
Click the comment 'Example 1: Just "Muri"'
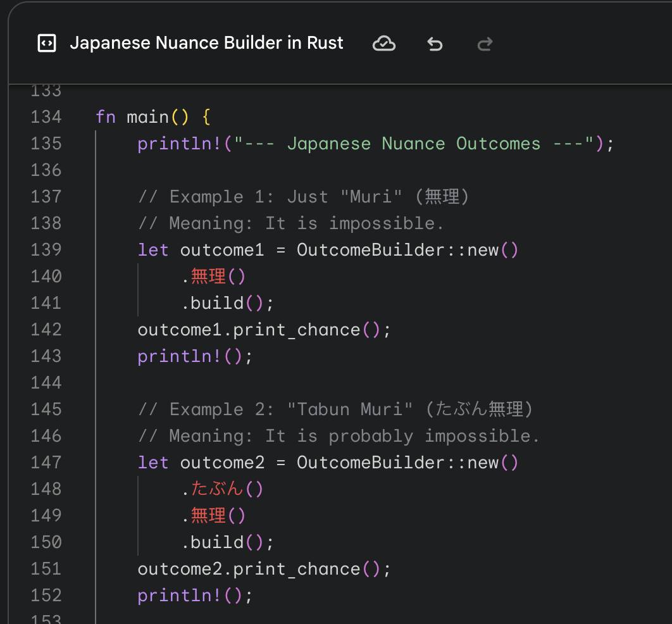[304, 197]
